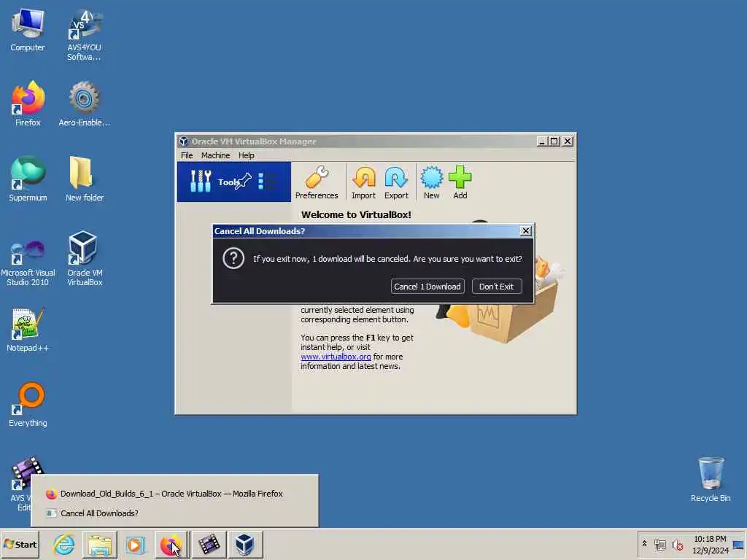Select the AVS4YOU Software desktop icon
The image size is (747, 560).
coord(84,35)
